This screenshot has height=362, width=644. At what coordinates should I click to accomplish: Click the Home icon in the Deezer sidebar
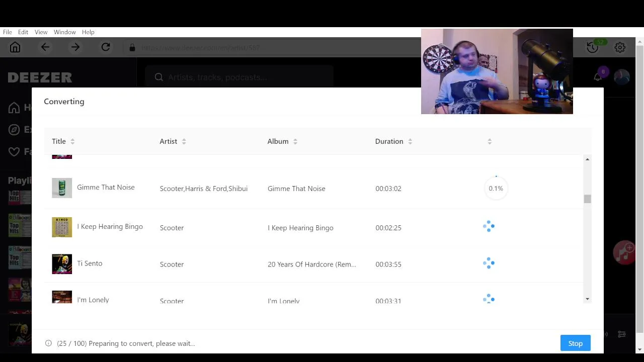pos(14,108)
